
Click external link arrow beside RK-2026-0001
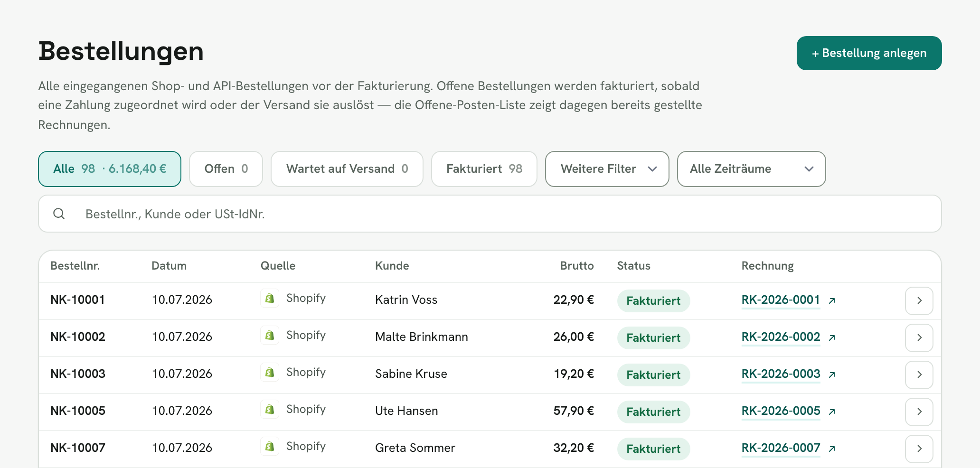point(832,300)
